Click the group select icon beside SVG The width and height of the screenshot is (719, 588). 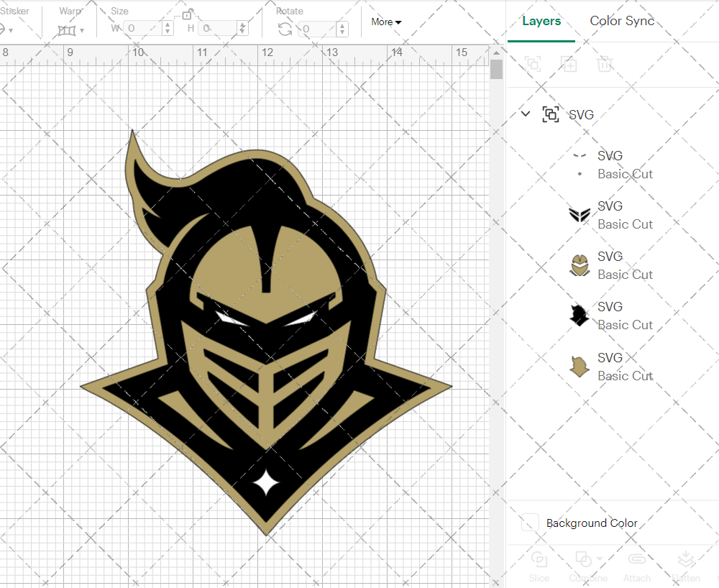tap(550, 114)
